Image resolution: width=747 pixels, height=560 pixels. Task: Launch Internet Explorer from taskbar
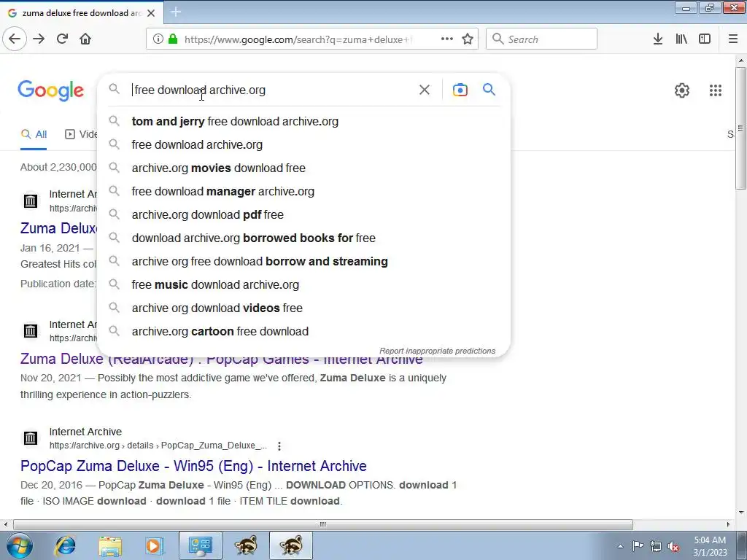click(x=65, y=545)
